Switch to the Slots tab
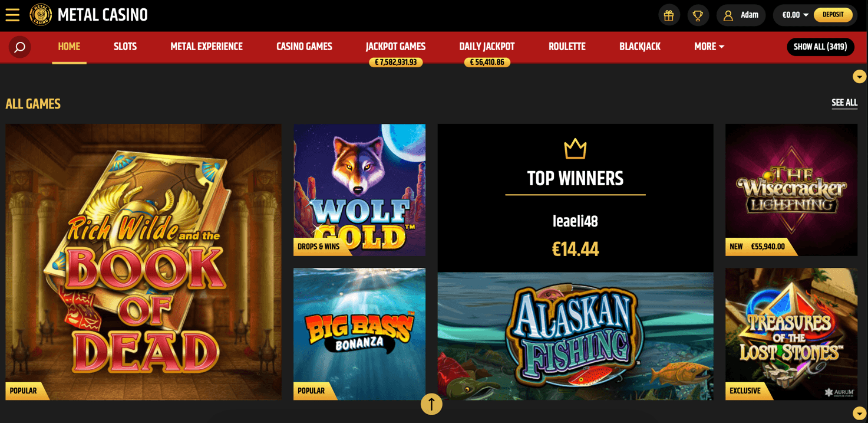The width and height of the screenshot is (868, 423). coord(125,47)
